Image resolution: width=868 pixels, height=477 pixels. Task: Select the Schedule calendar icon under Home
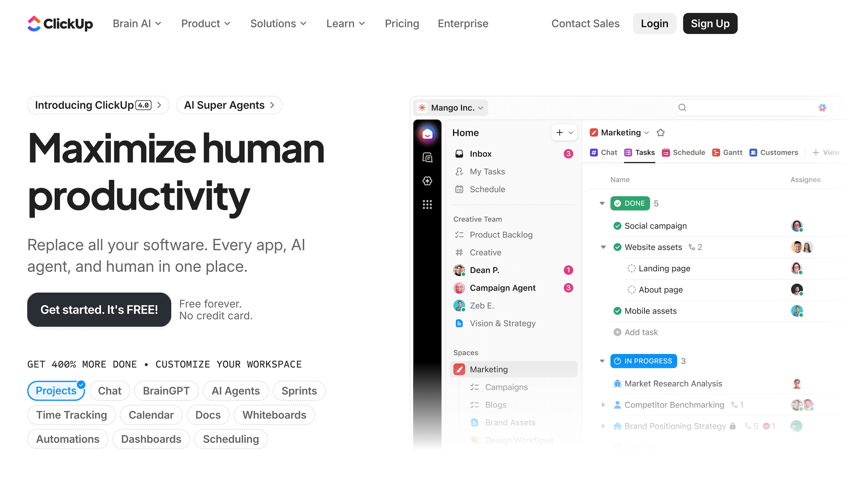(459, 189)
